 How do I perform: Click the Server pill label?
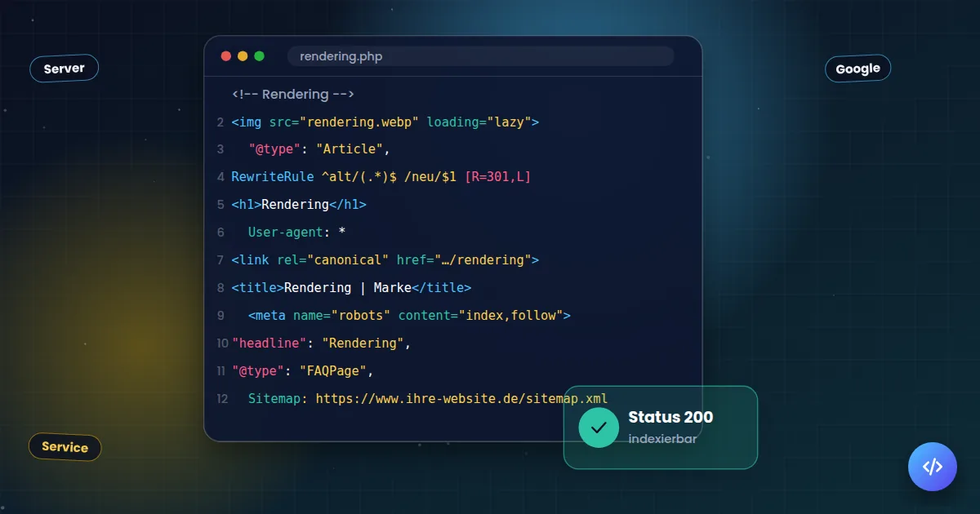pyautogui.click(x=65, y=69)
